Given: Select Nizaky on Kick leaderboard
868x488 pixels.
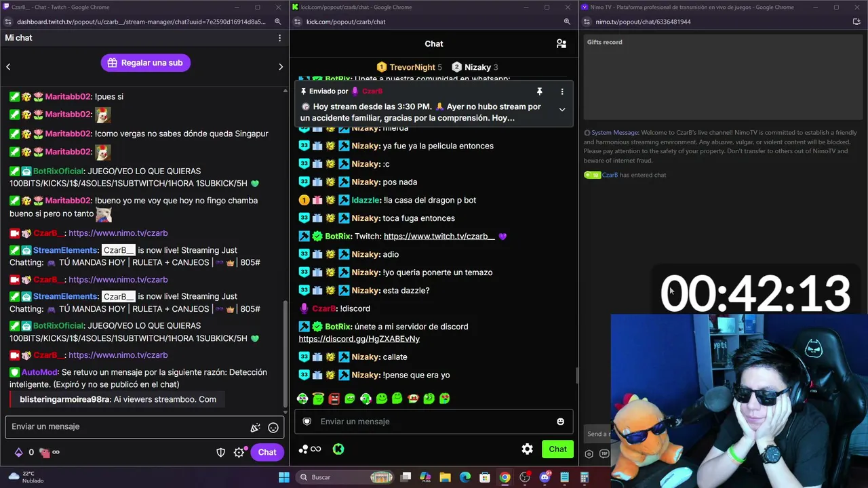Looking at the screenshot, I should (475, 67).
